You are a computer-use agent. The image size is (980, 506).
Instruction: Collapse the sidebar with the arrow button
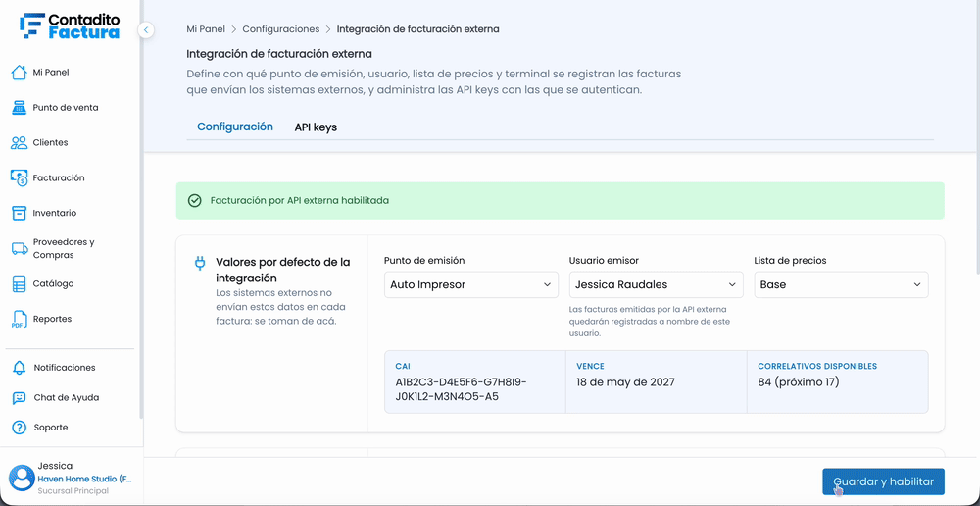146,29
